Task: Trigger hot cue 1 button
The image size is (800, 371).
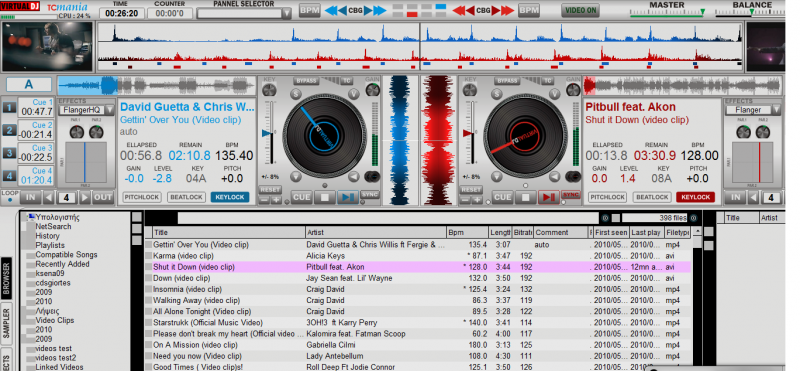Action: [9, 107]
